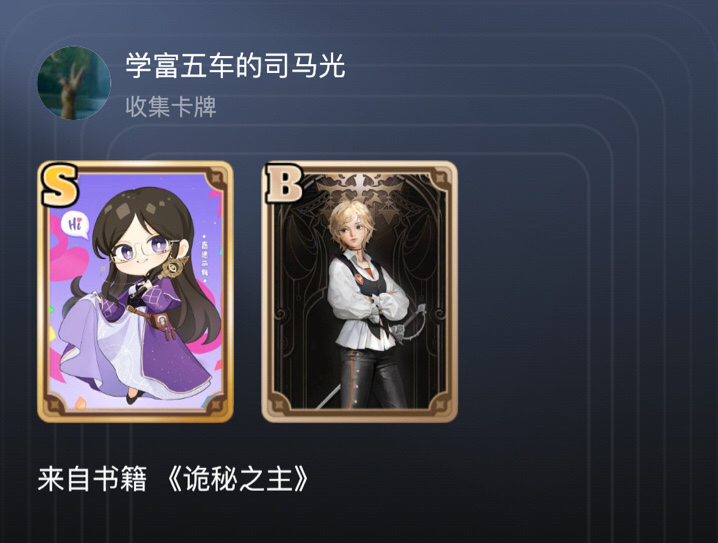The width and height of the screenshot is (718, 543).
Task: Click the B rank badge on dark card
Action: (284, 183)
